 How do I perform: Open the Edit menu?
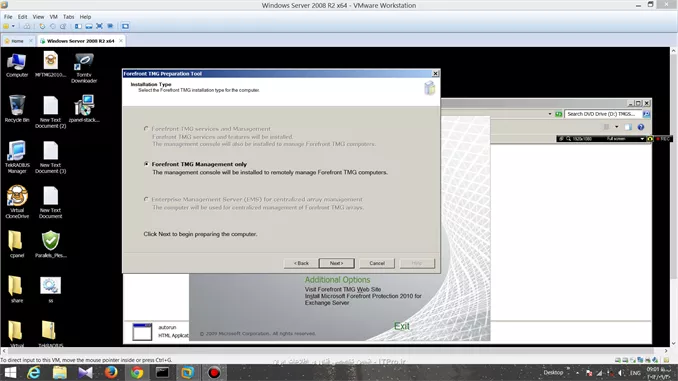pyautogui.click(x=22, y=17)
